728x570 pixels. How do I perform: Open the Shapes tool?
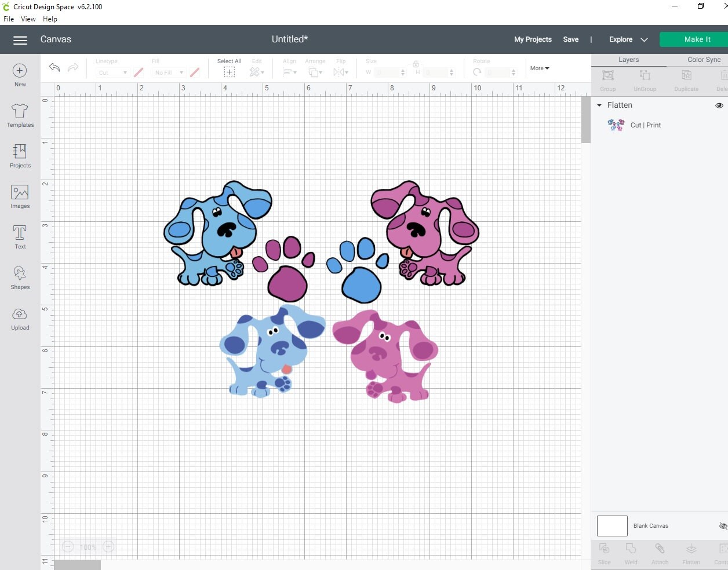(x=20, y=277)
